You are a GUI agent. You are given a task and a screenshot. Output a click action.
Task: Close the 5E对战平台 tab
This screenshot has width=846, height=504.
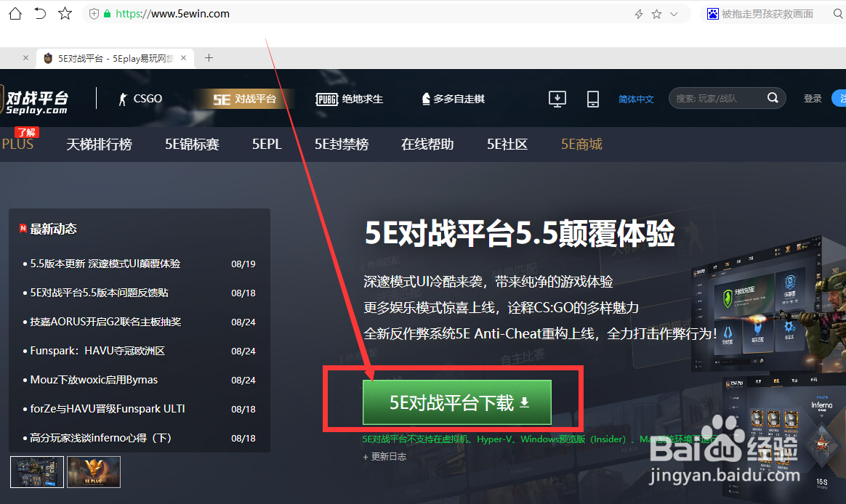pyautogui.click(x=183, y=57)
